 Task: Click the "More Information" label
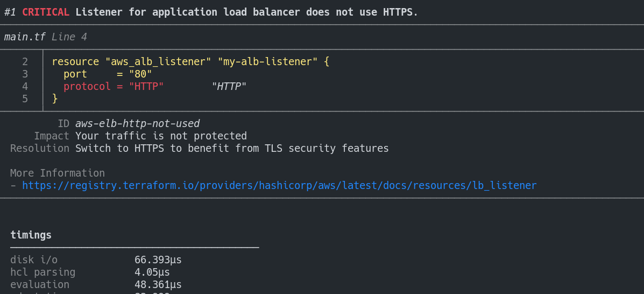58,173
